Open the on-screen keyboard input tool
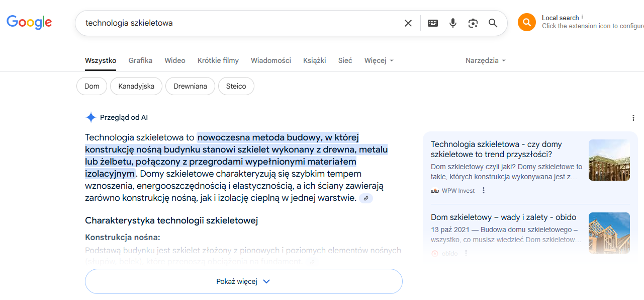This screenshot has height=300, width=644. pos(433,23)
